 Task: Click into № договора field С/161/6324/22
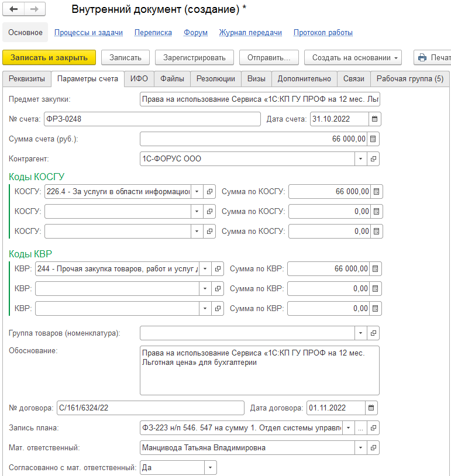pos(151,408)
